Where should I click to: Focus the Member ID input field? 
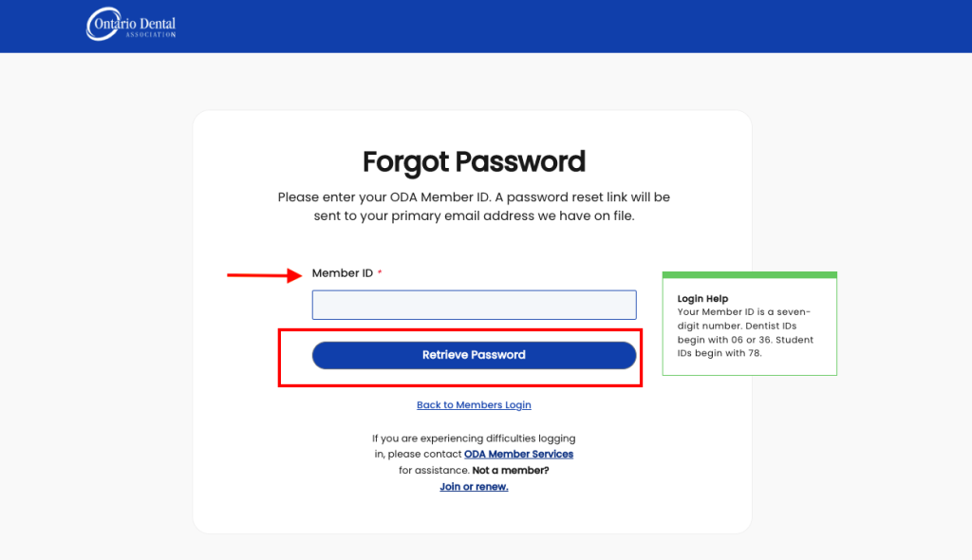(x=474, y=305)
